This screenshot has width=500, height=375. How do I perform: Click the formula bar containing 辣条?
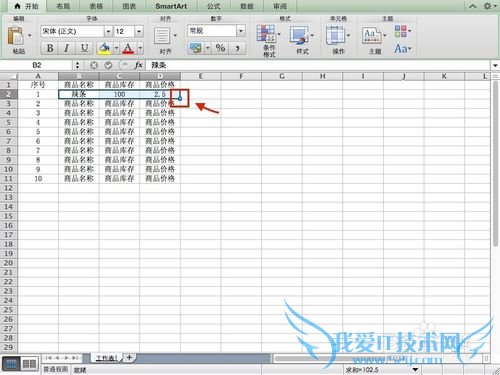tap(318, 65)
